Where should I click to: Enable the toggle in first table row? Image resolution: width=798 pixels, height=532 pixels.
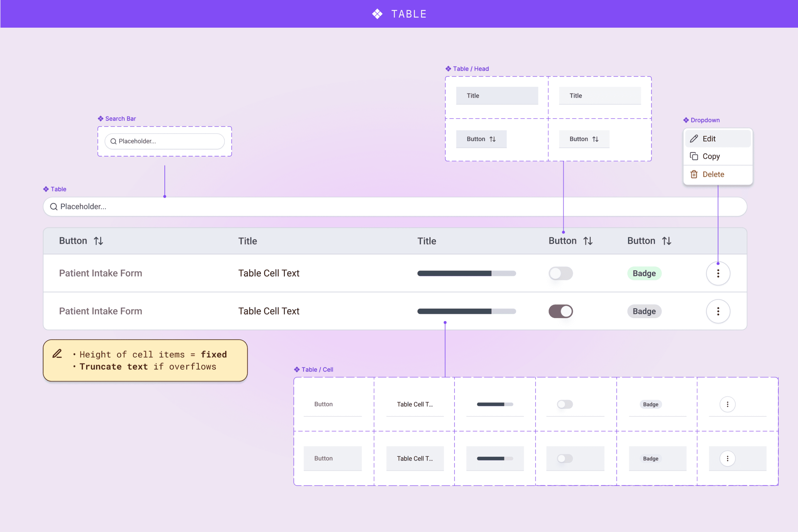click(560, 273)
